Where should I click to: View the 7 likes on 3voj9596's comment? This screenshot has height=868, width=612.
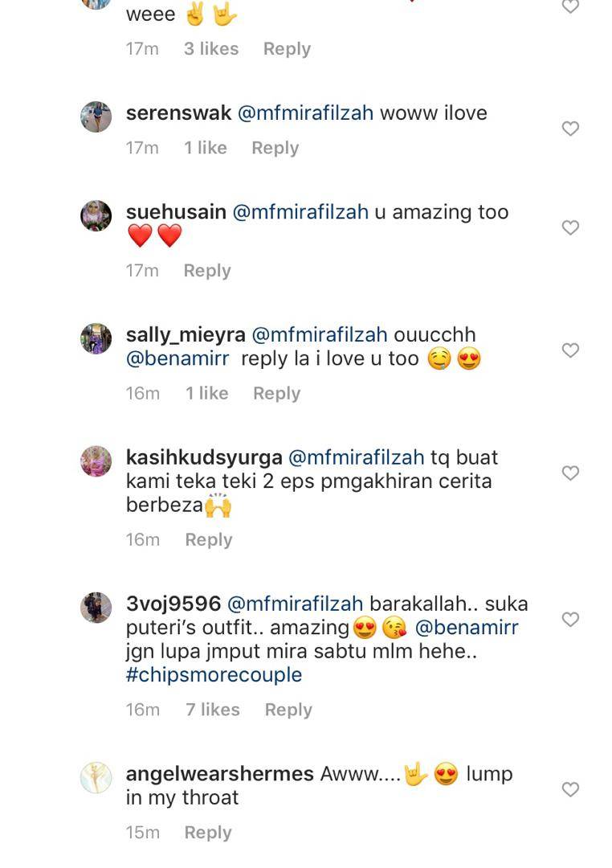click(x=213, y=710)
